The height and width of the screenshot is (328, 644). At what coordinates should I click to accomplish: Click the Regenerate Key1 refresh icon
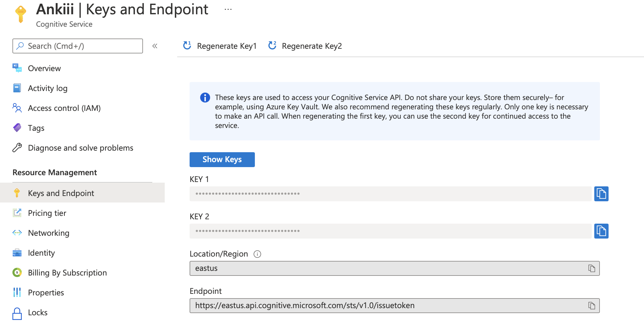(187, 45)
